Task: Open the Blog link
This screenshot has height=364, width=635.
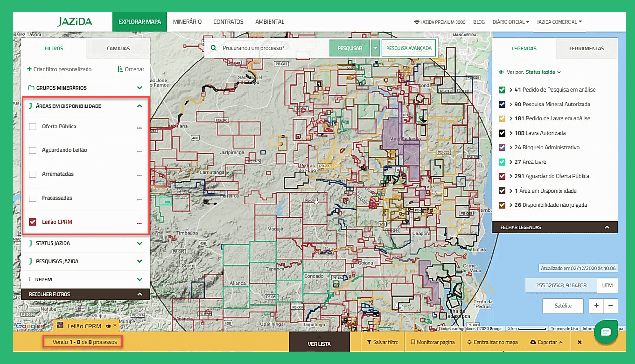Action: [479, 22]
